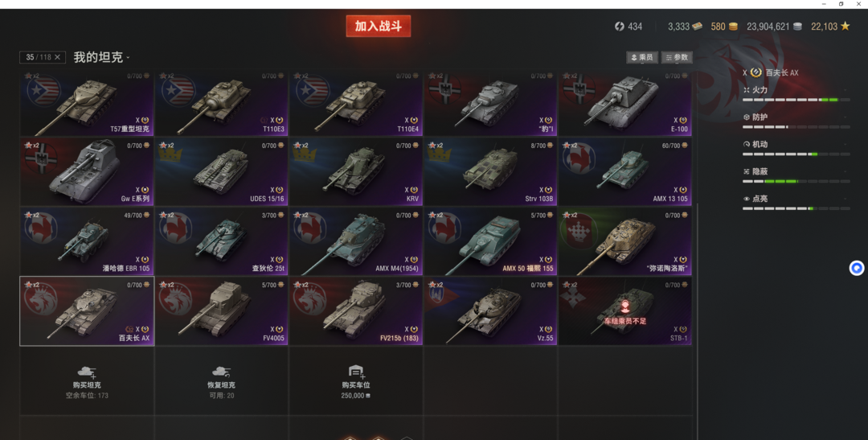Expand the 火力 firepower stat section

[796, 90]
